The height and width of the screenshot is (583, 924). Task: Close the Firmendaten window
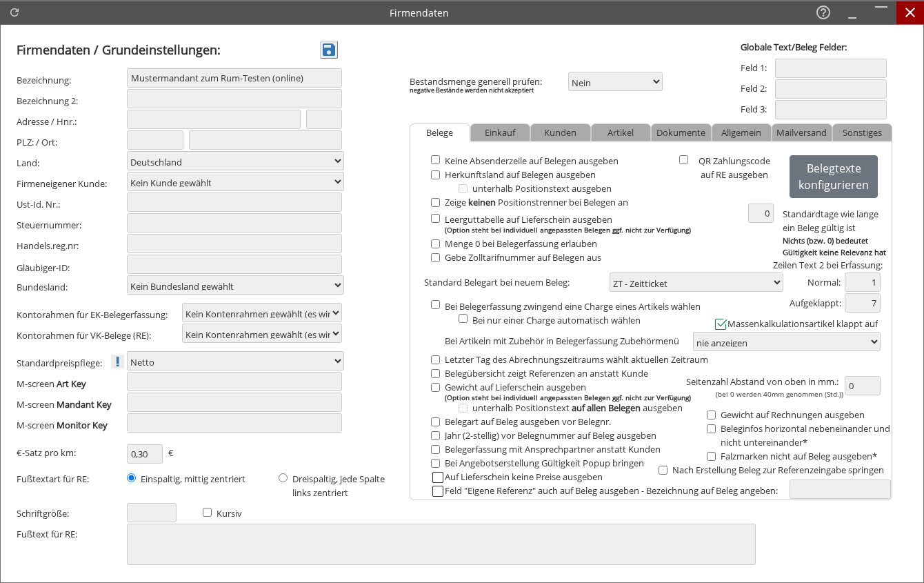coord(910,12)
